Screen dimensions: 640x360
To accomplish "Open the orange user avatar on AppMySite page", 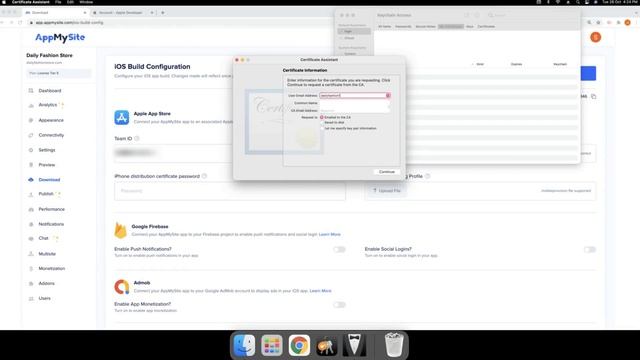I will click(596, 37).
